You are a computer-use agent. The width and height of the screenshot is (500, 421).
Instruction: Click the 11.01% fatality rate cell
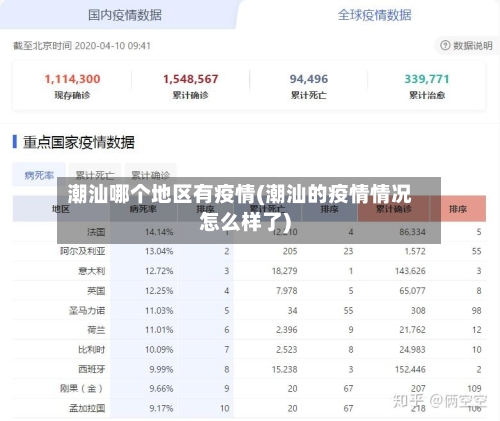tap(159, 330)
